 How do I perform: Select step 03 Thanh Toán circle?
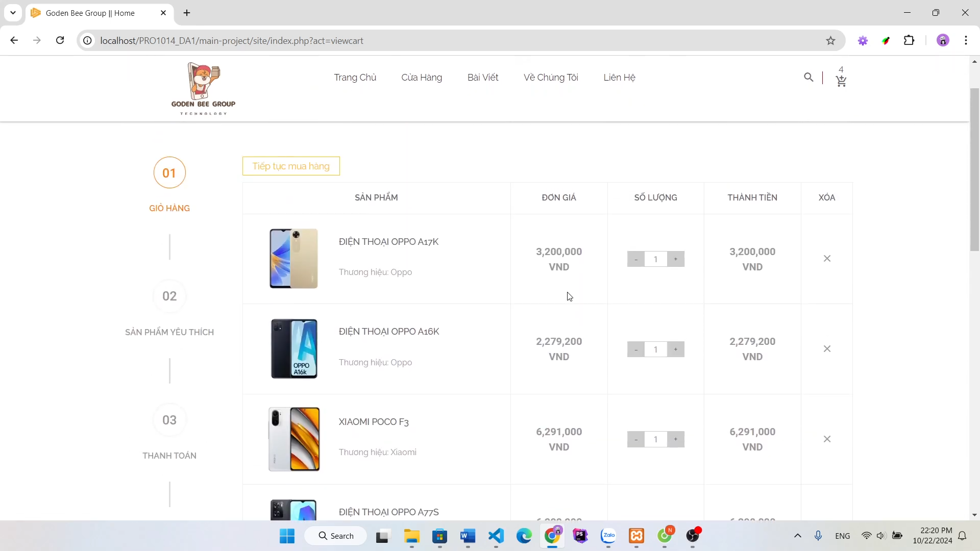(x=169, y=420)
